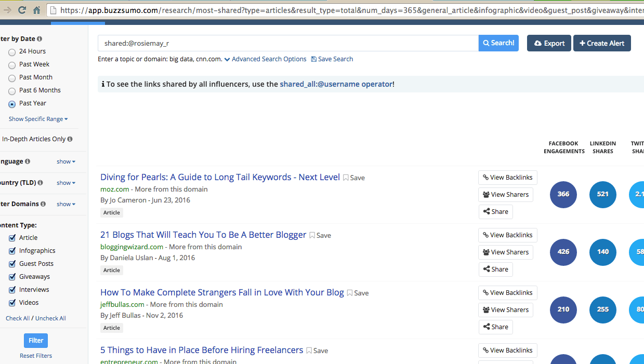Click the Reset Filters link
Viewport: 644px width, 364px height.
pos(36,356)
